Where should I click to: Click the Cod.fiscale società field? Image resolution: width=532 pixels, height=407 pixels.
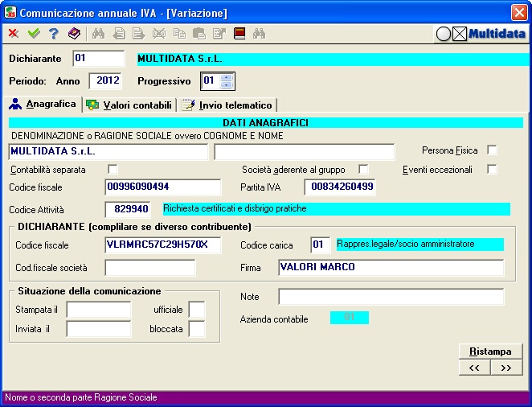150,268
